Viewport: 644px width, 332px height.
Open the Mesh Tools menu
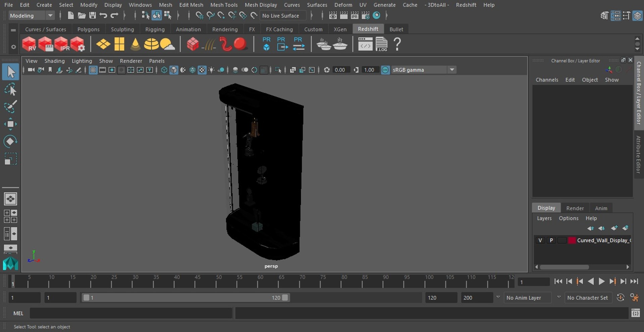(x=224, y=5)
